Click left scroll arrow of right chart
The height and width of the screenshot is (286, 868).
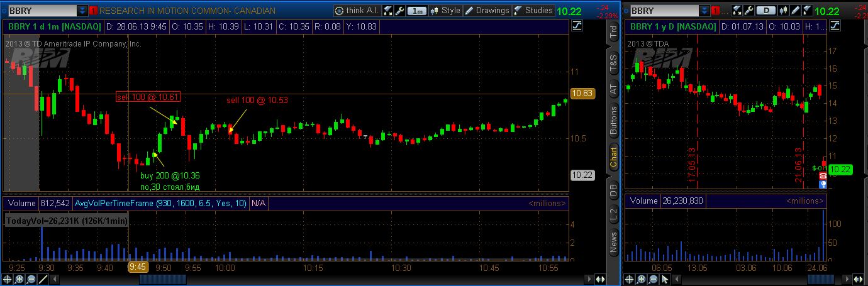click(678, 279)
